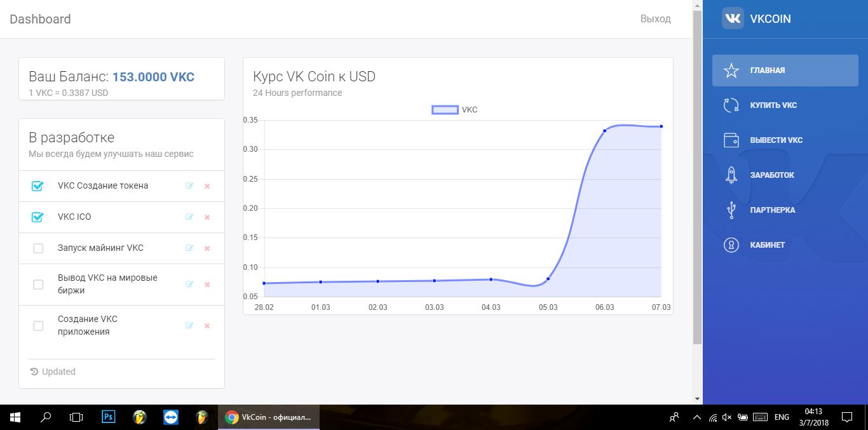Click edit icon for 'Запуск майнинг VKC'

pos(189,248)
